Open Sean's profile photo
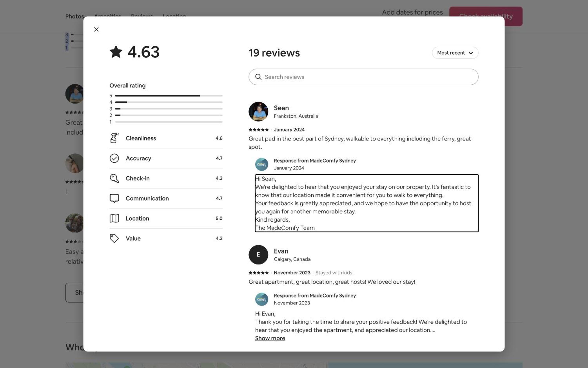Screen dimensions: 588x368 pos(258,111)
